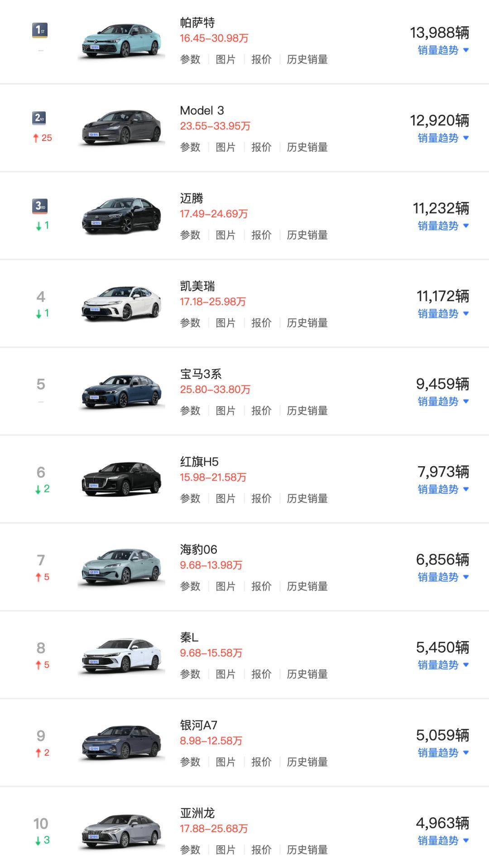Open 历史销量 for 帕萨特
489x868 pixels.
click(x=307, y=59)
